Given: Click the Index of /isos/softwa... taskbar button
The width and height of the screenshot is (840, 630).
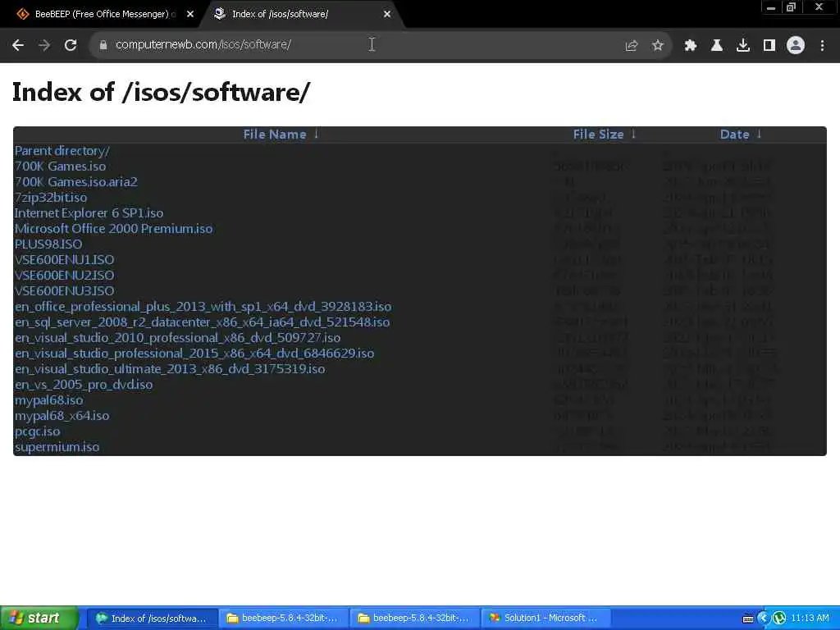Looking at the screenshot, I should tap(152, 619).
